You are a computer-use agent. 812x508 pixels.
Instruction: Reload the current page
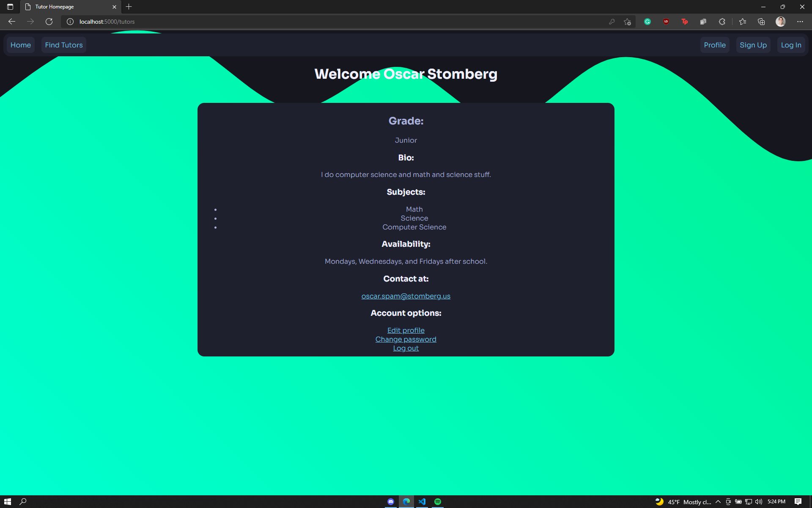[x=49, y=22]
